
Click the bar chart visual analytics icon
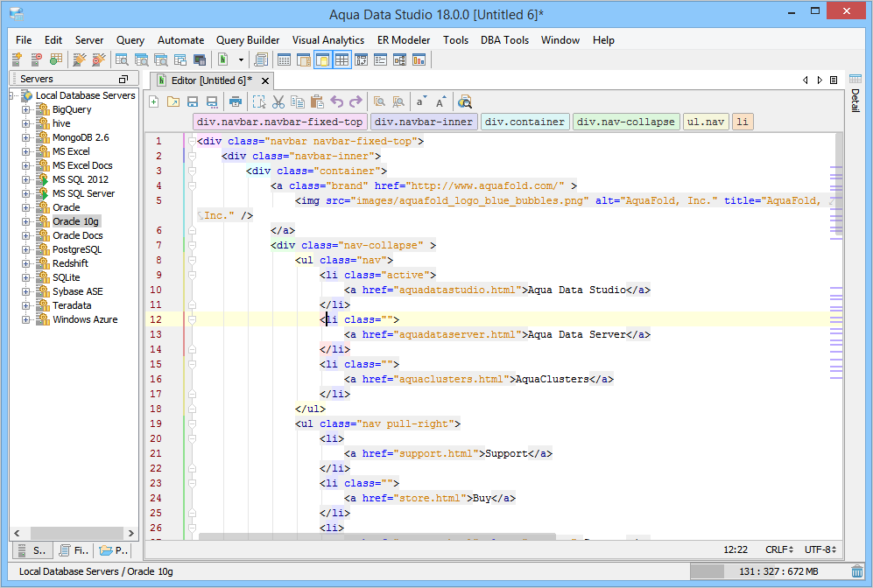click(x=419, y=59)
